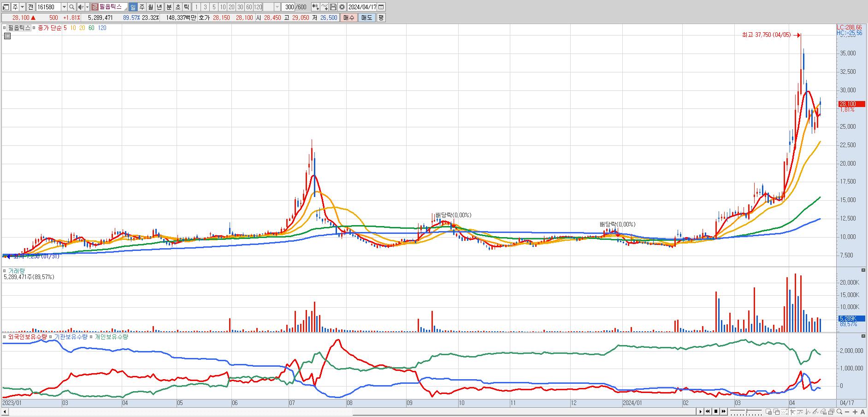Viewport: 868px width, 417px height.
Task: Click the zigzag line chart icon in bottom toolbar
Action: [808, 411]
